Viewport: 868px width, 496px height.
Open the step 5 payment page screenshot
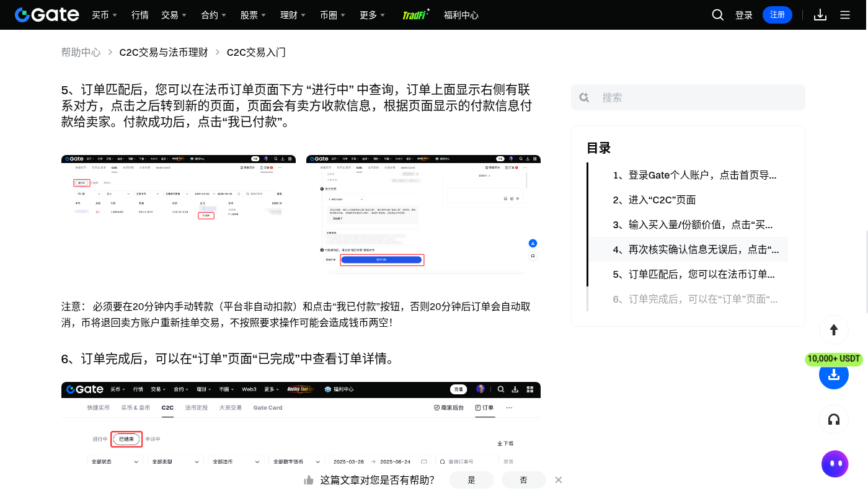(423, 214)
